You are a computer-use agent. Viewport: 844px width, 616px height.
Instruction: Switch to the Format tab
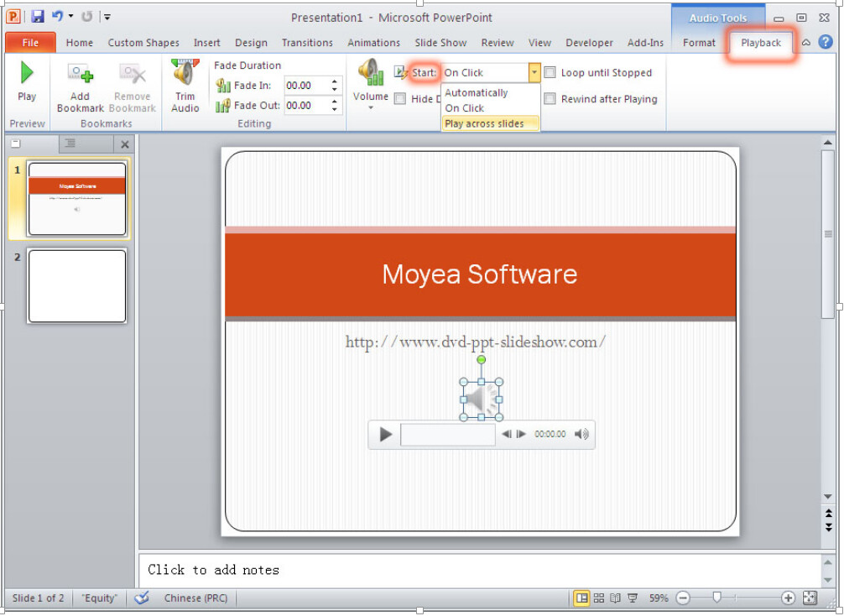(x=699, y=43)
